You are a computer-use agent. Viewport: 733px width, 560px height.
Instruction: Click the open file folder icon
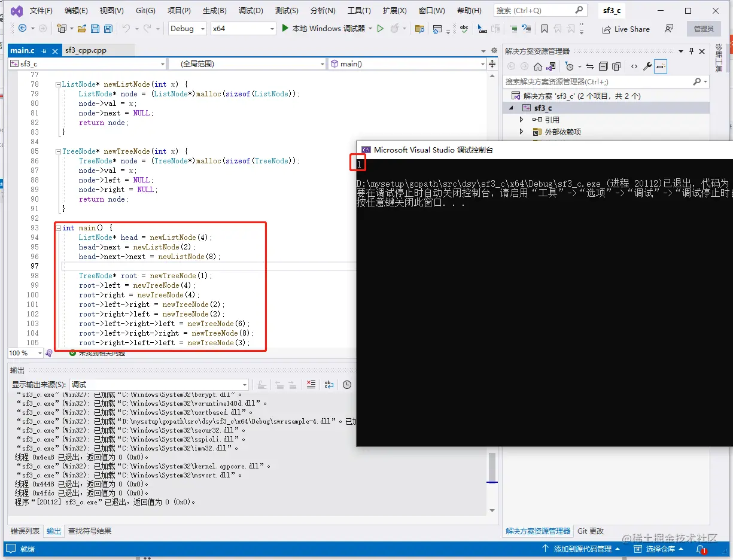(81, 29)
